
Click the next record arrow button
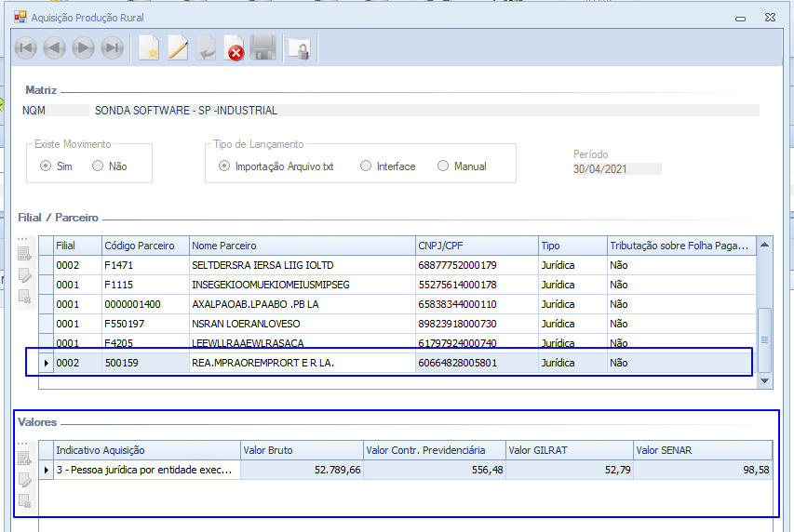[83, 48]
